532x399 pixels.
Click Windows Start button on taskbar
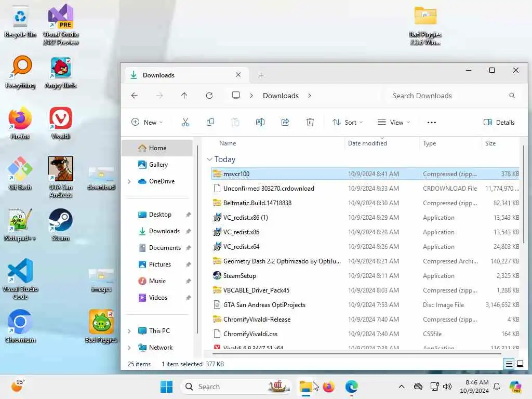point(166,387)
